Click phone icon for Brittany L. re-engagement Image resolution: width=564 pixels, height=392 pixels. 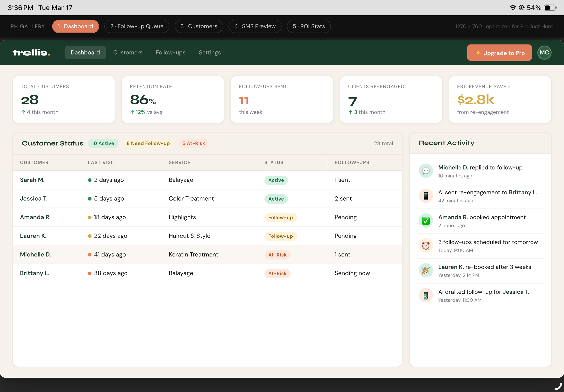point(426,196)
